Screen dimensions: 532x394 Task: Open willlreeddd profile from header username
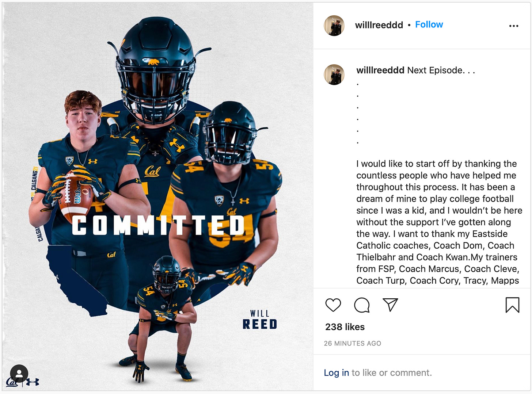[x=379, y=25]
